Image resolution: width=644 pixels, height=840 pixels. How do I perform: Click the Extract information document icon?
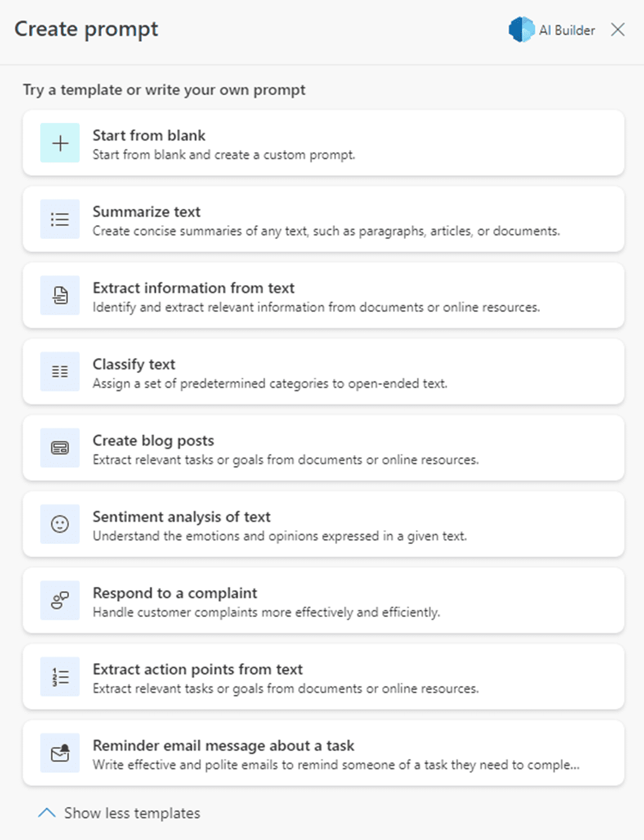pyautogui.click(x=60, y=296)
